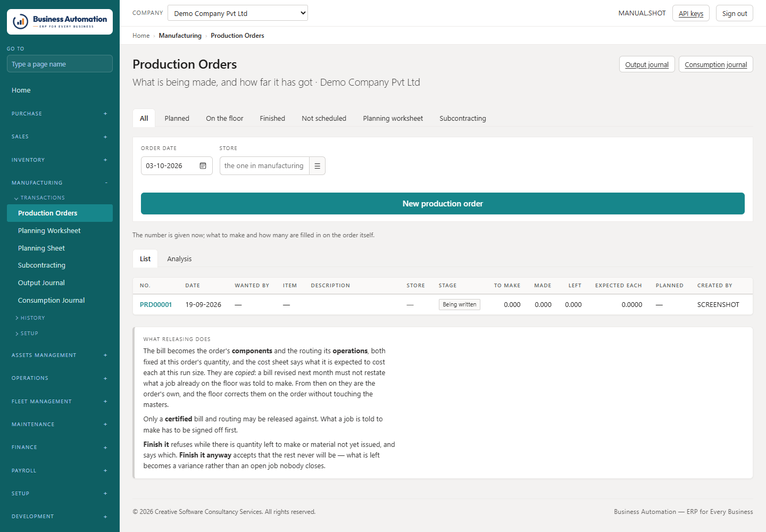Switch to the Analysis view tab
The image size is (766, 532).
click(x=179, y=259)
